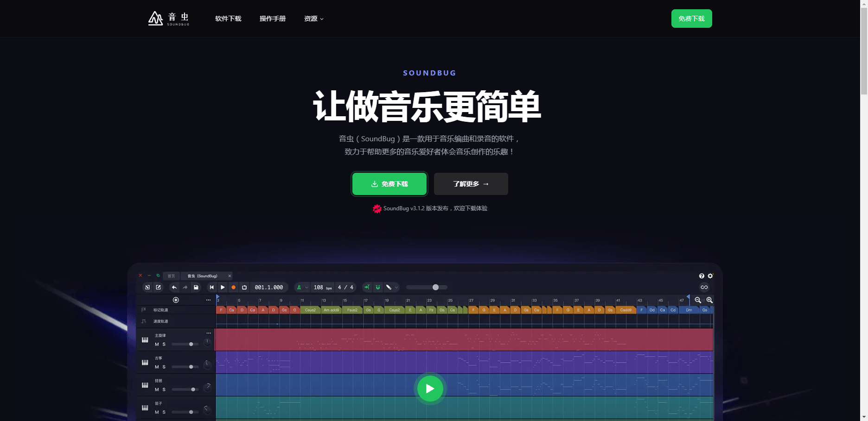868x421 pixels.
Task: Enable solo on the 笛子 track
Action: (164, 412)
